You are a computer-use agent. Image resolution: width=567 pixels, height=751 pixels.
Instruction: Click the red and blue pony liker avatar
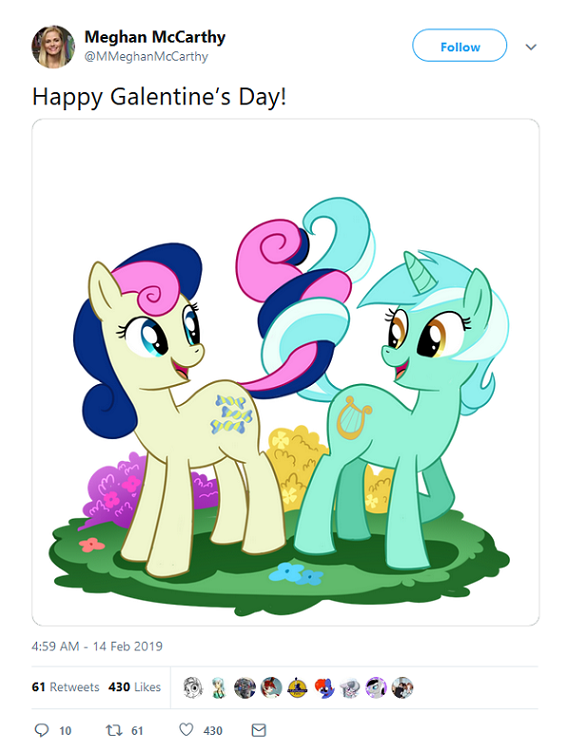pos(324,688)
